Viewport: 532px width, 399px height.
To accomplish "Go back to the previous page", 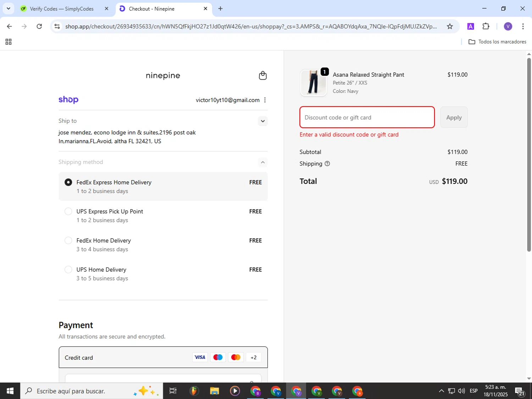I will 10,26.
